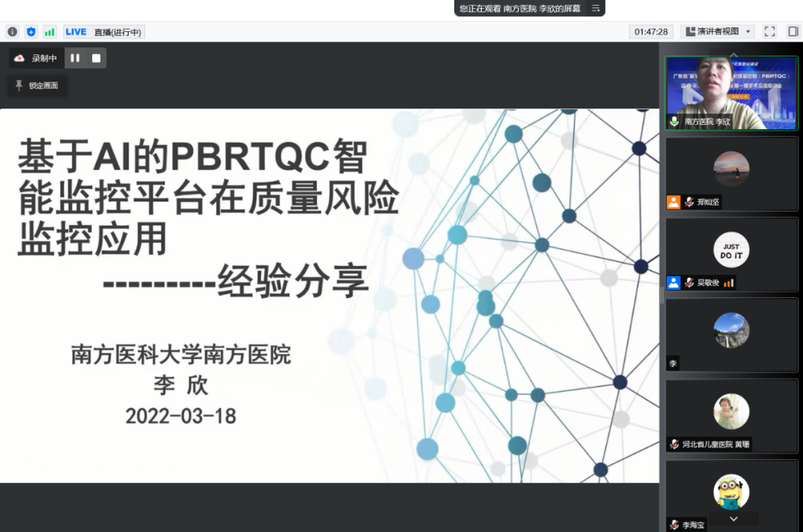Select 南方医院 李欣 video thumbnail
The image size is (803, 532).
click(732, 93)
